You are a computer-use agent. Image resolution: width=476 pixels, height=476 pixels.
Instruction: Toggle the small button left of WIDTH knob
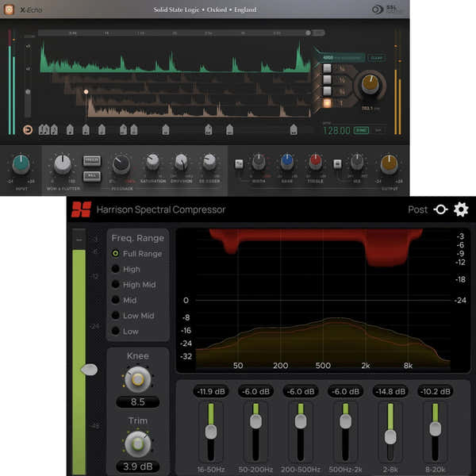239,164
